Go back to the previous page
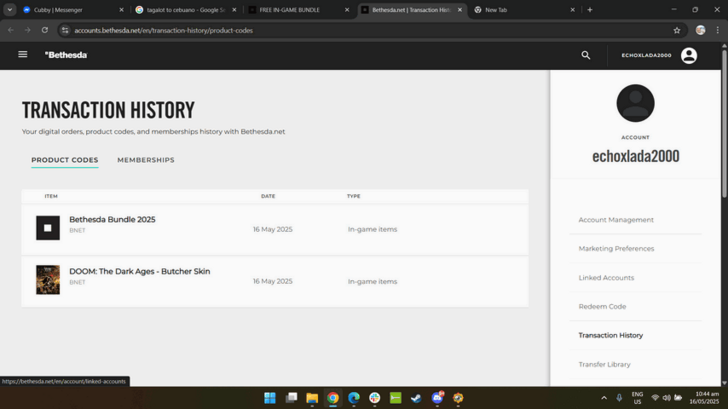Viewport: 728px width, 409px height. [x=11, y=30]
